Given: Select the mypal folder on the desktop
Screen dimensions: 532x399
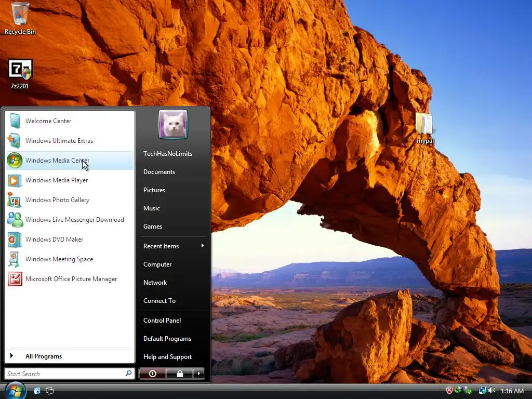Looking at the screenshot, I should coord(425,128).
